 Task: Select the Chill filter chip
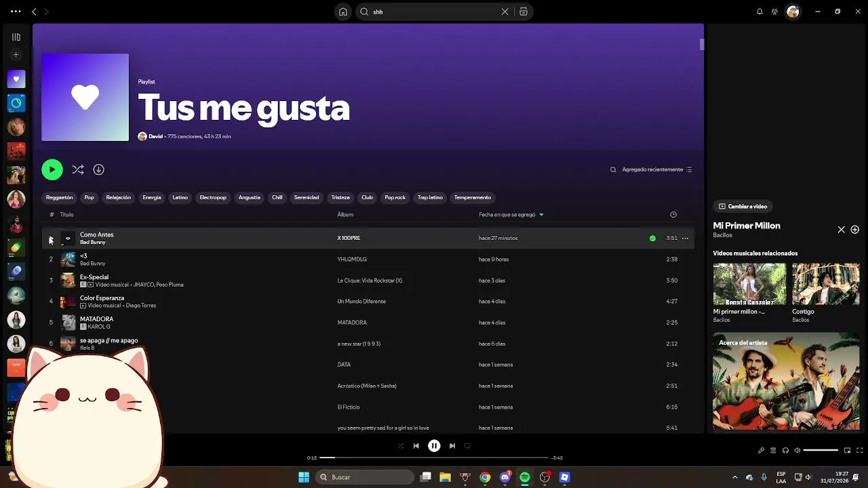277,197
